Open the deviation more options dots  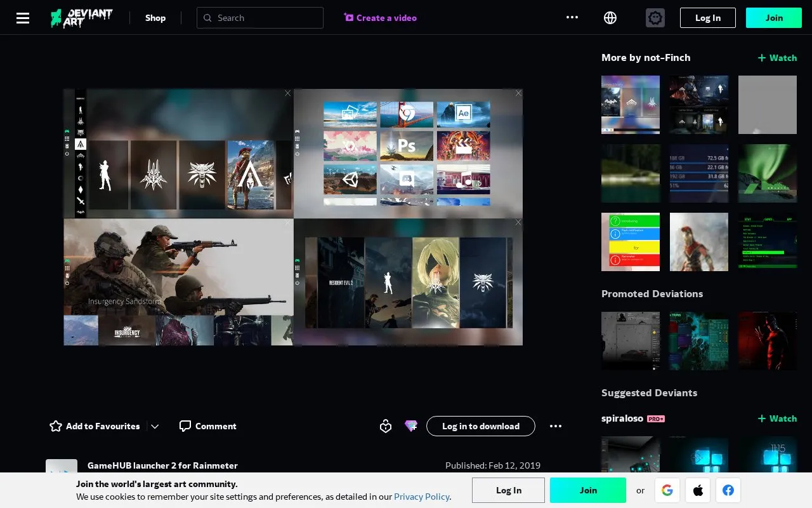556,426
